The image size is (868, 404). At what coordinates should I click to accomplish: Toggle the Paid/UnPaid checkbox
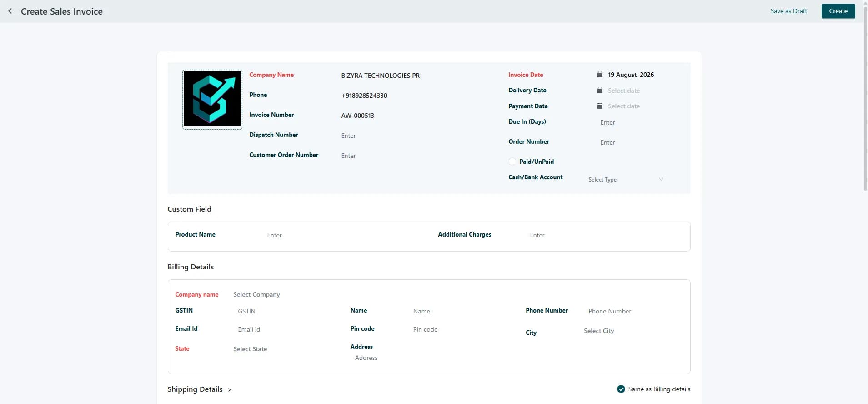[512, 162]
